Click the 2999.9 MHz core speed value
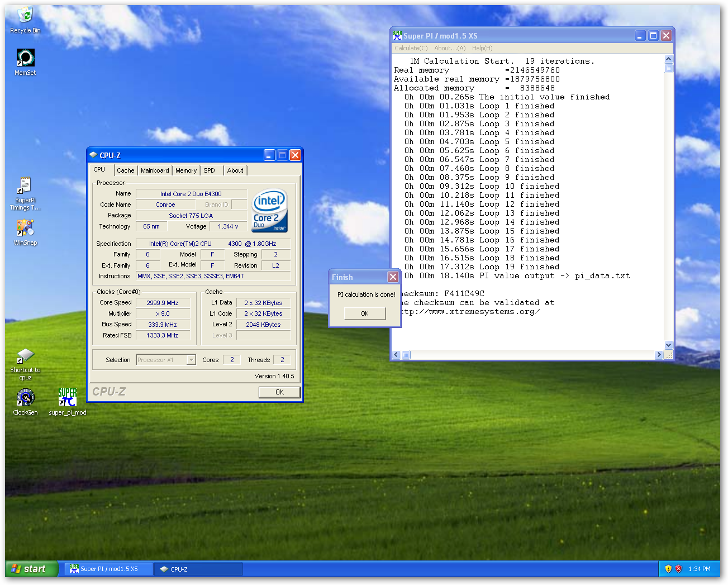Viewport: 728px width, 585px height. [163, 303]
